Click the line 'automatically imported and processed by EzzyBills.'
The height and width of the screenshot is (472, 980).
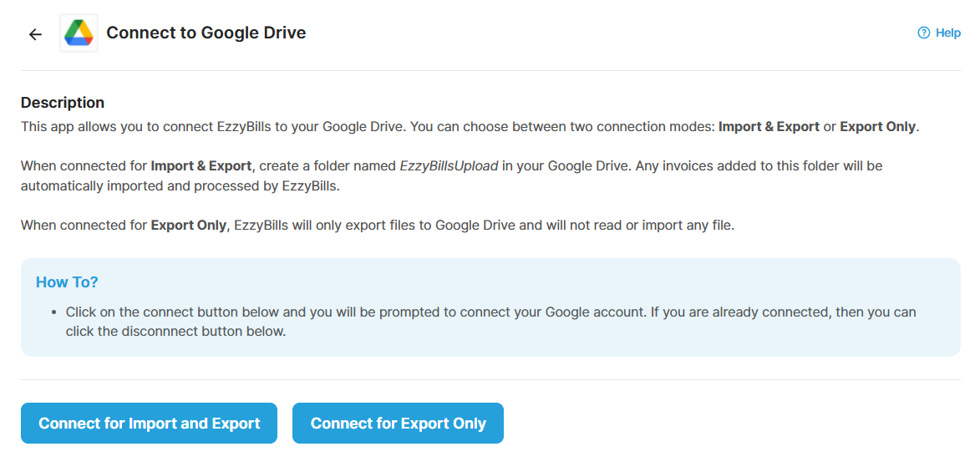(x=180, y=186)
